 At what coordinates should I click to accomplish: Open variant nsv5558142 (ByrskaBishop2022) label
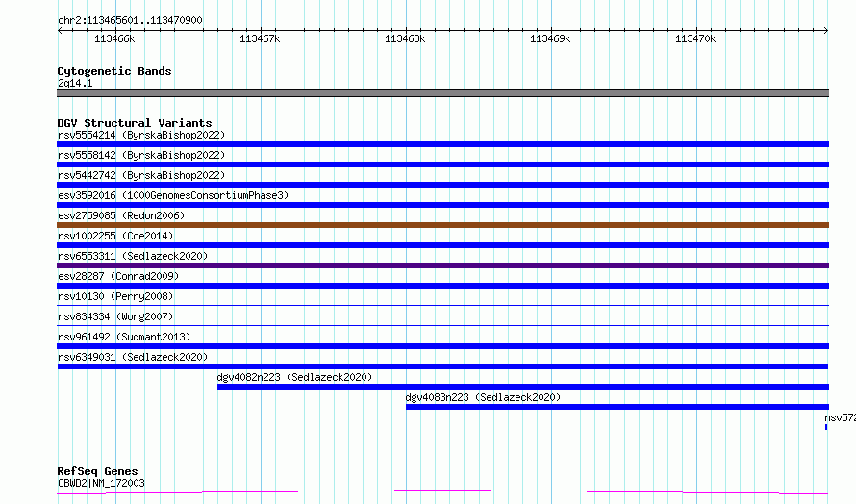[141, 155]
